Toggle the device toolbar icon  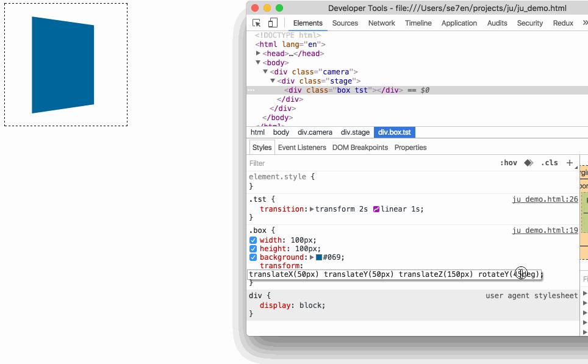(x=272, y=22)
